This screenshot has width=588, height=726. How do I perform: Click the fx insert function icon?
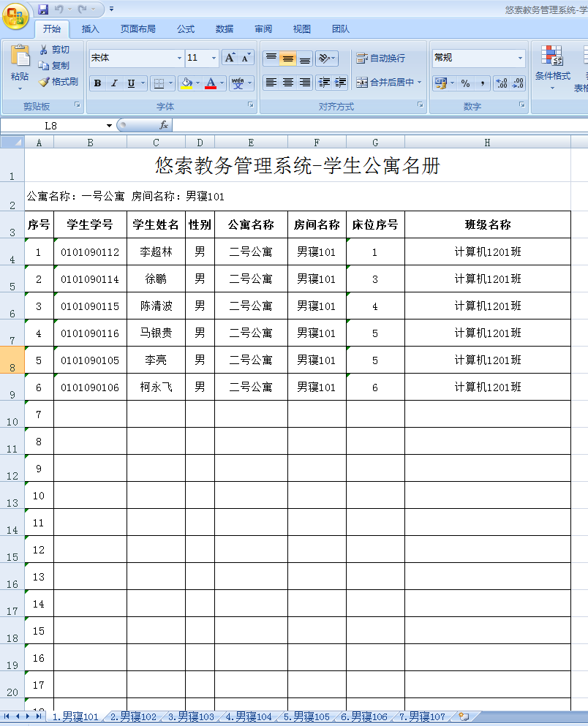[163, 126]
